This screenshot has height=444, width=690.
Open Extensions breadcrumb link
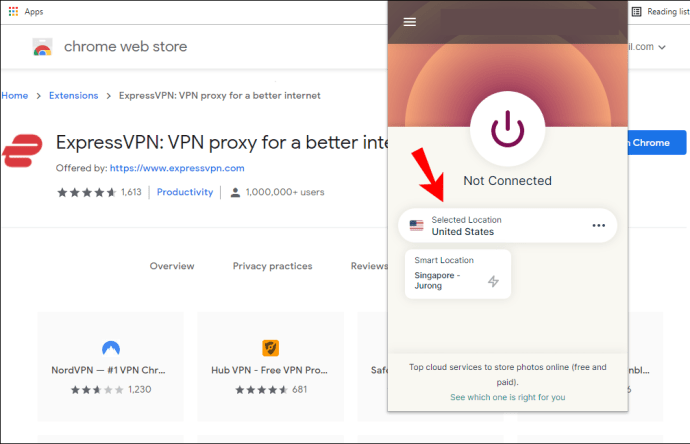click(x=73, y=95)
